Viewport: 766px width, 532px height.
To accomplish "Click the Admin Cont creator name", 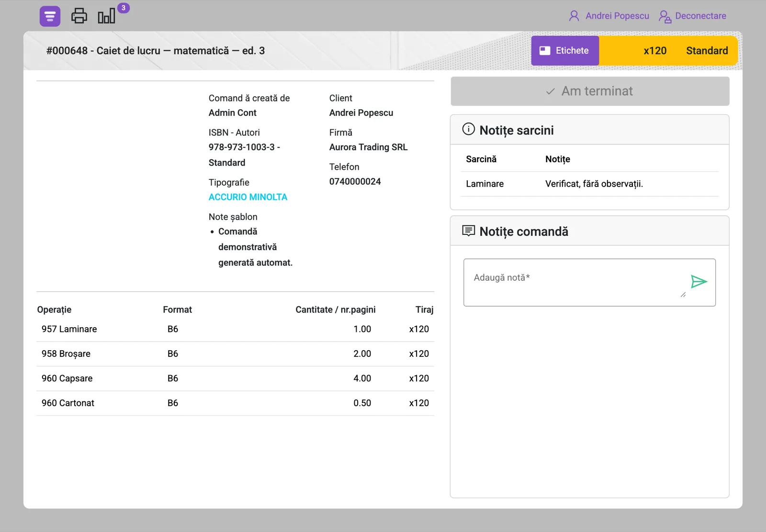I will tap(232, 113).
